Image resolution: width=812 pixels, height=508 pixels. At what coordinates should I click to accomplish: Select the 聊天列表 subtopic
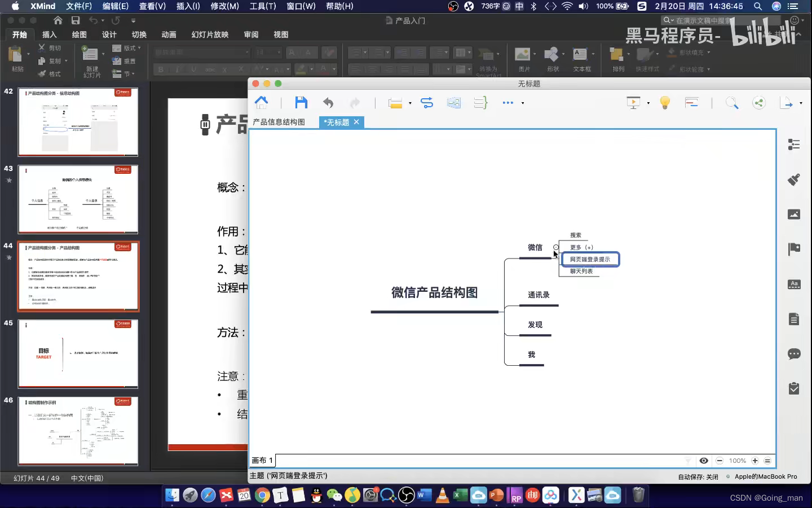coord(581,271)
